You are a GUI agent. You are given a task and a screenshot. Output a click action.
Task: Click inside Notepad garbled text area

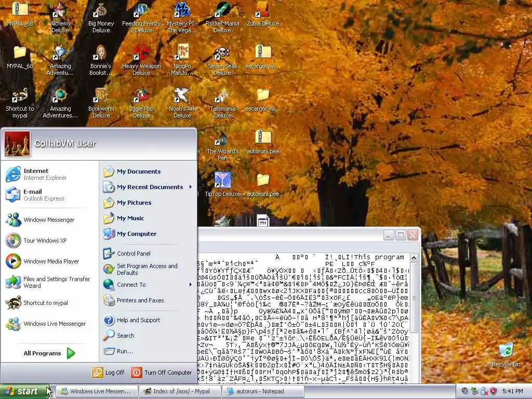(303, 317)
